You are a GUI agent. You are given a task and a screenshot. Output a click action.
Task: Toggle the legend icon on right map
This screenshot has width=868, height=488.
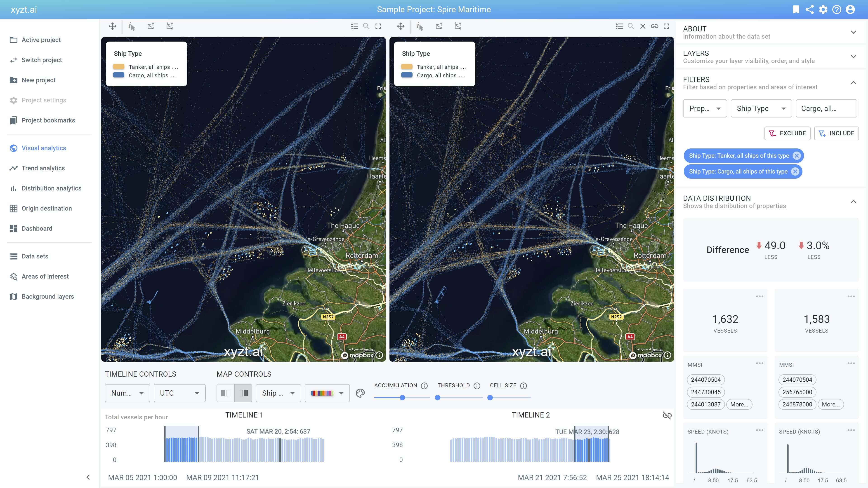click(x=619, y=26)
